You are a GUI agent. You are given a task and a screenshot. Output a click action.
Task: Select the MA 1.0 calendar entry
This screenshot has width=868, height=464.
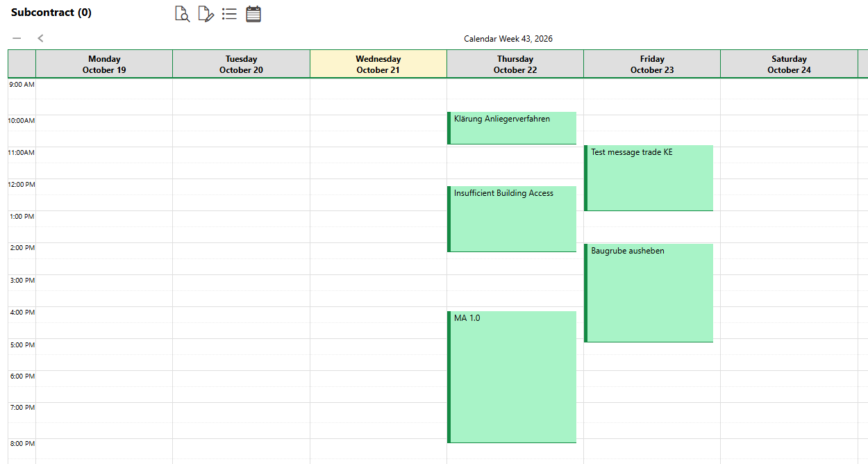512,377
